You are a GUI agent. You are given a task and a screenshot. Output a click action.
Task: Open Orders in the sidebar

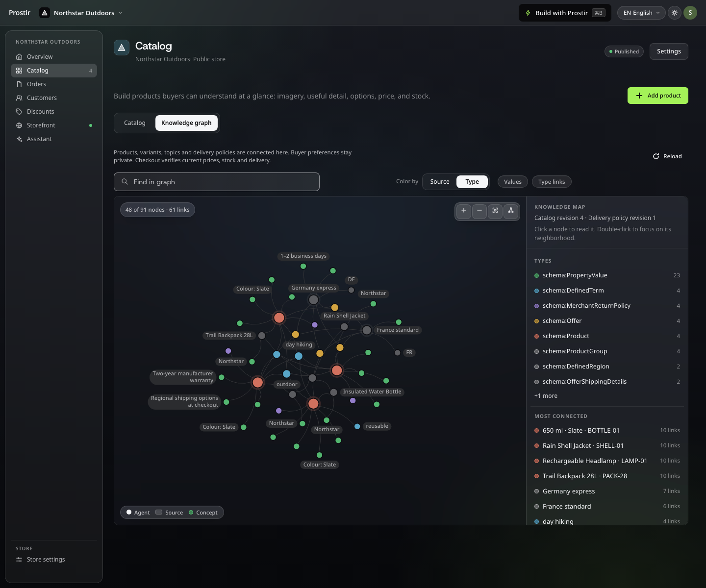(54, 84)
